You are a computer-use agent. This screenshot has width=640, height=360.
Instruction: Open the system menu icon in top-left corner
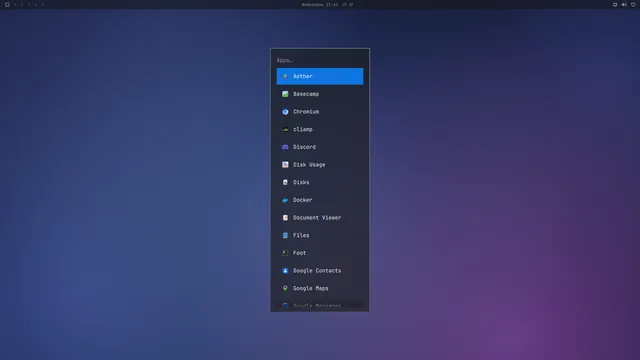[7, 4]
